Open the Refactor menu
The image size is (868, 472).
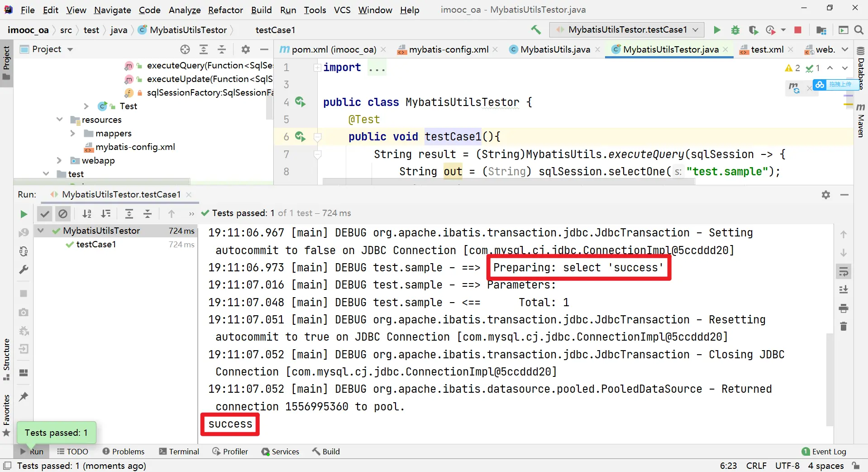coord(225,10)
